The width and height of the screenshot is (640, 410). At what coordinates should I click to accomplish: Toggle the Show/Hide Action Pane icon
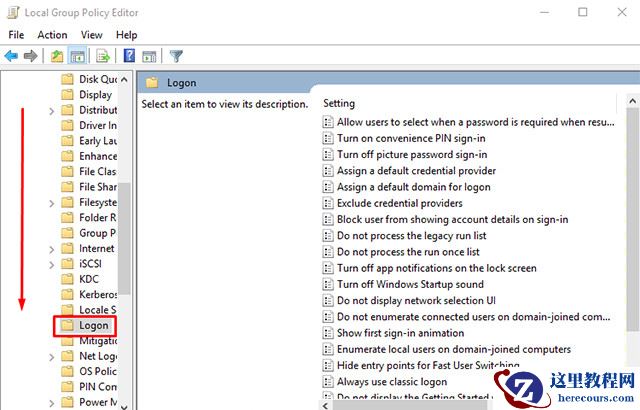(x=149, y=55)
